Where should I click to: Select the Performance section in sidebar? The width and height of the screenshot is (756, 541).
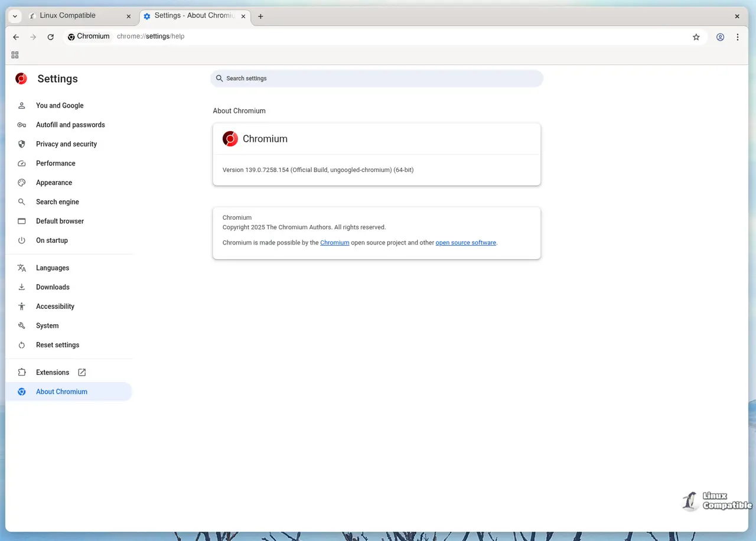56,163
